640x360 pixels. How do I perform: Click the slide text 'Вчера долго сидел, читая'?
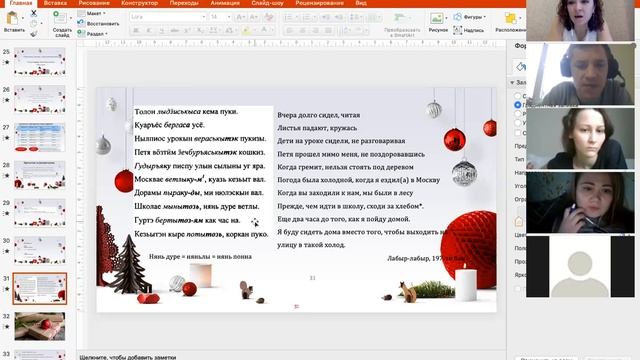[x=318, y=115]
